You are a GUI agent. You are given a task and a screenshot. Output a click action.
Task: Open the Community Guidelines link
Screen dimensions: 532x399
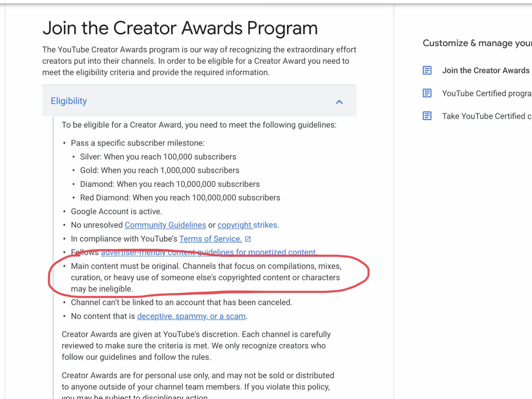tap(165, 225)
